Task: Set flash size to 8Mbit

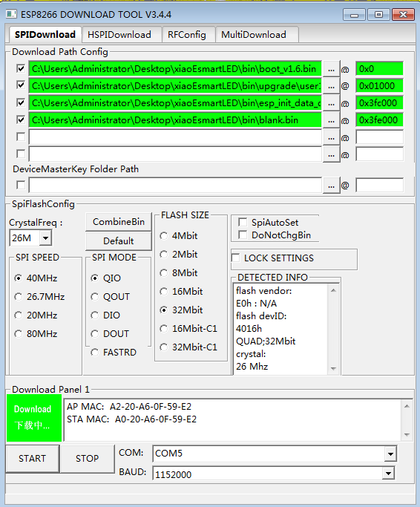Action: tap(164, 273)
